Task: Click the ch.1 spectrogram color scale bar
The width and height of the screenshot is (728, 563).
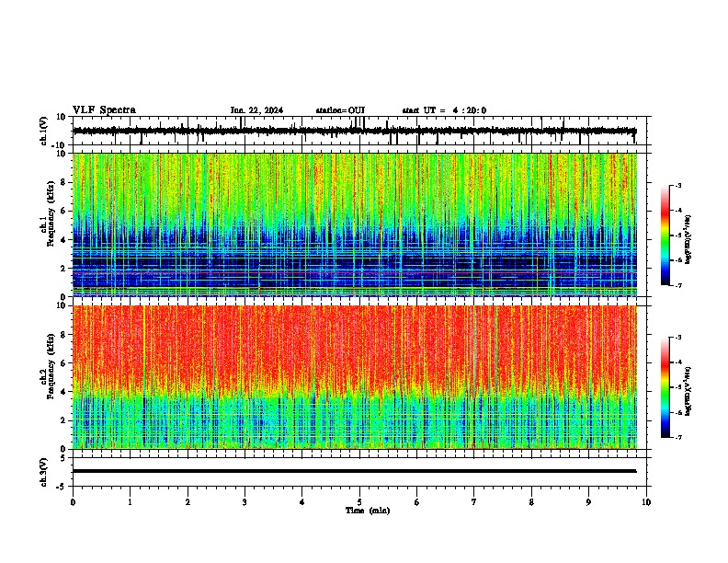Action: 665,236
